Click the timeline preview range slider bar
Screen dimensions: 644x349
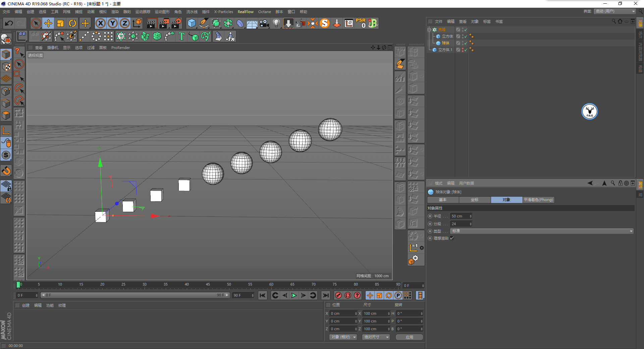[x=135, y=295]
